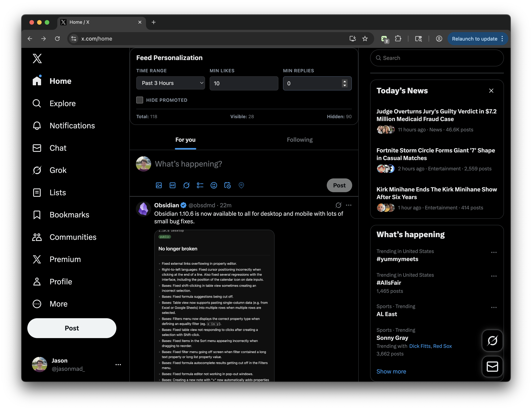
Task: Open more options on the Obsidian post
Action: click(349, 205)
